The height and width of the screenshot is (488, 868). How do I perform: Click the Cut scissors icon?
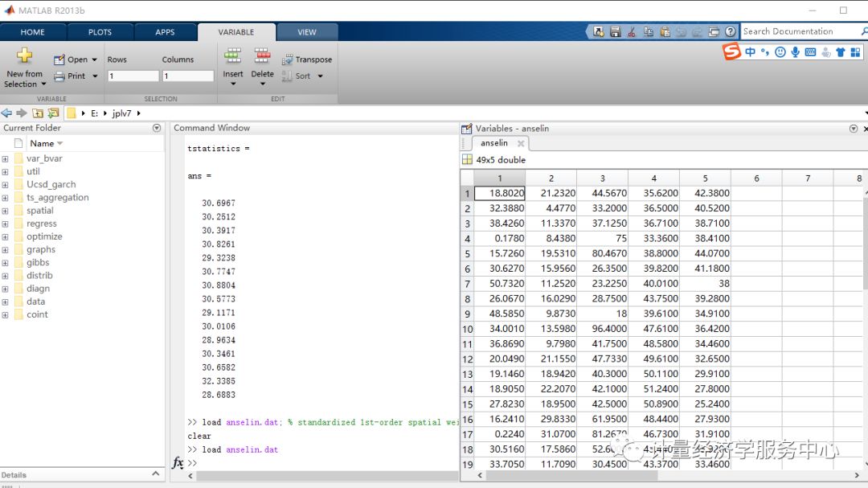[x=632, y=32]
